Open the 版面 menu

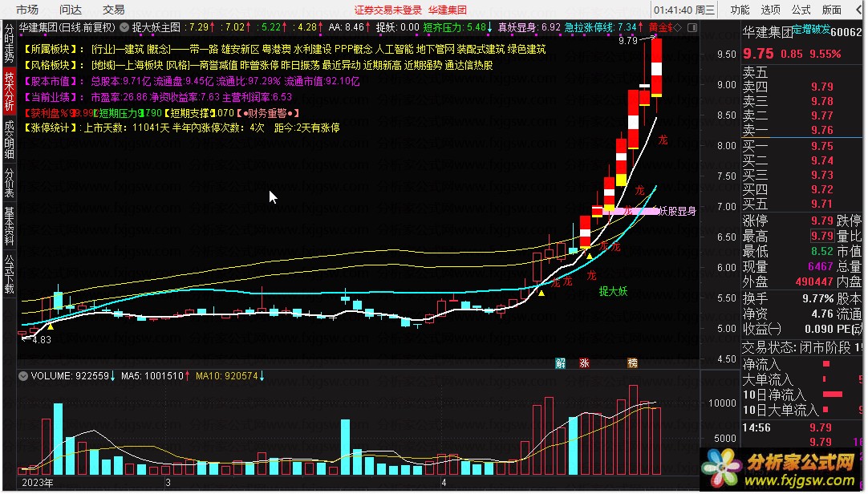pos(831,10)
